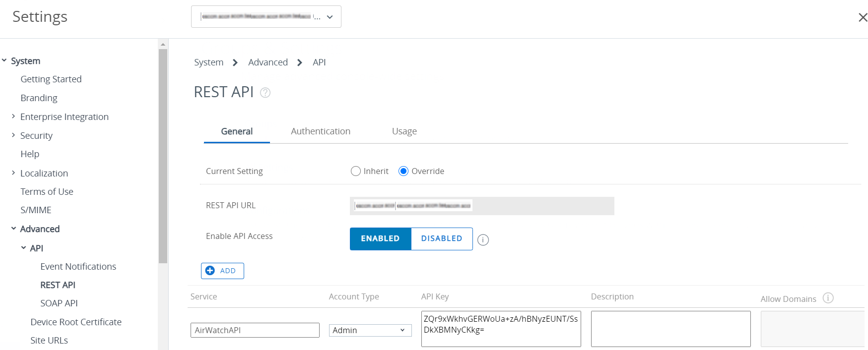Click the plus icon on Add button
The height and width of the screenshot is (350, 868).
(x=210, y=271)
